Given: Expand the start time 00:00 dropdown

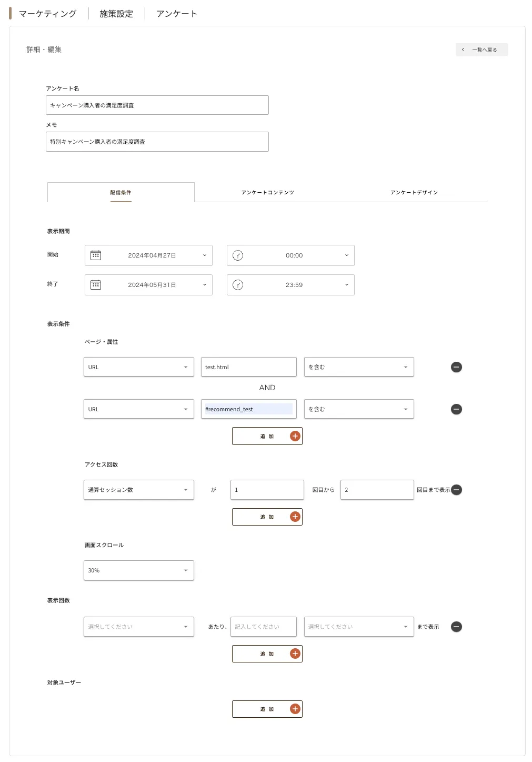Looking at the screenshot, I should tap(290, 255).
